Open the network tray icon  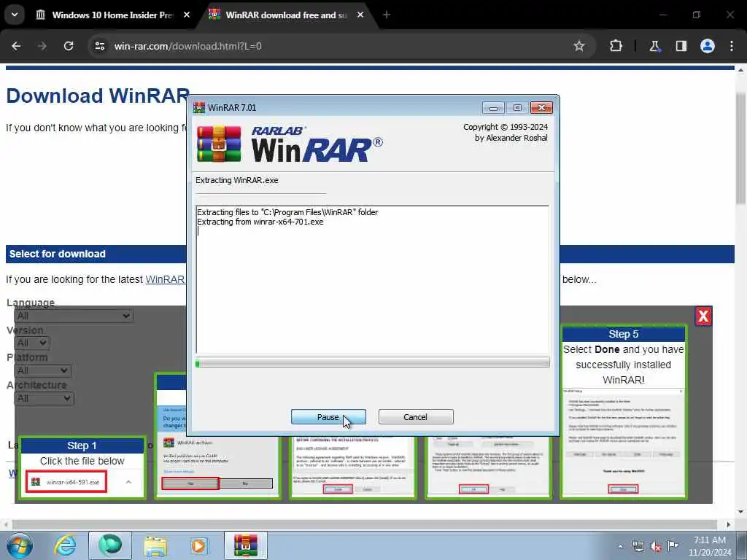pos(638,546)
